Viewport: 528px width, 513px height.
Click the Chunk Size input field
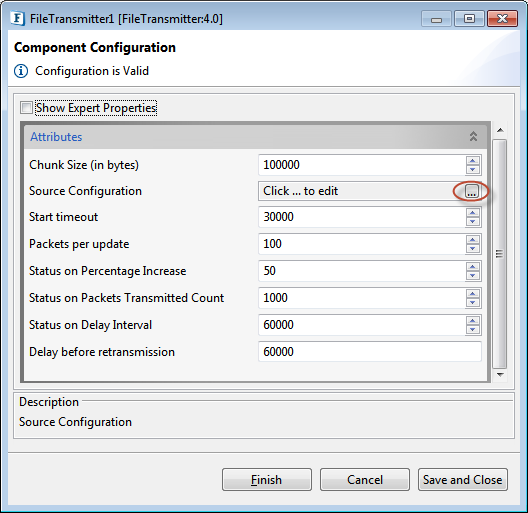pos(362,165)
